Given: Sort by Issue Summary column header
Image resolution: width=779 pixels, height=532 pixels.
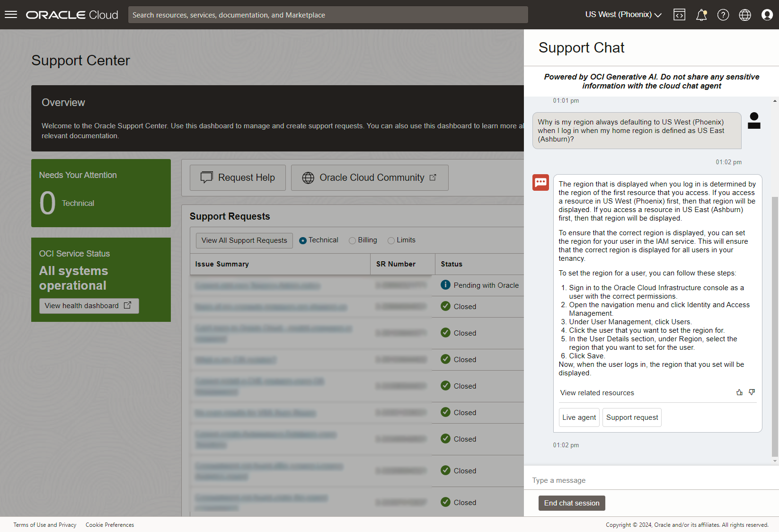Looking at the screenshot, I should (222, 264).
